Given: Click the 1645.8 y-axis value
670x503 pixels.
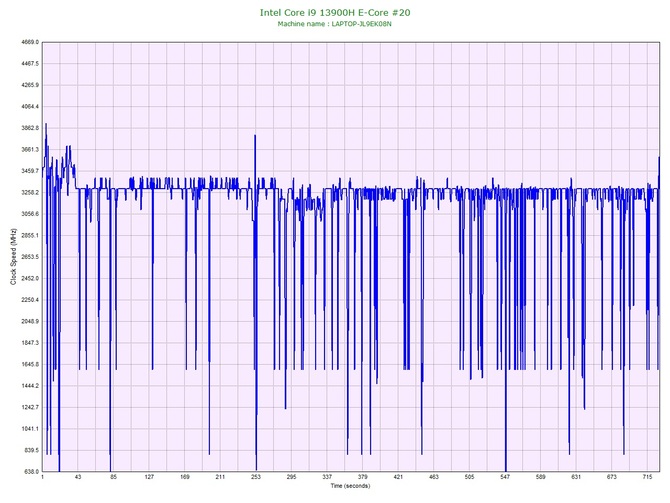Looking at the screenshot, I should pos(30,365).
